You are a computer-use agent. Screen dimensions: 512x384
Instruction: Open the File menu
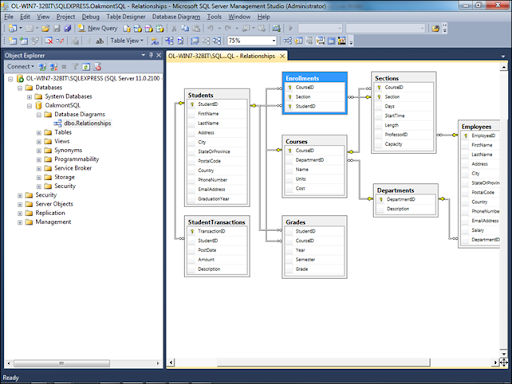click(x=9, y=17)
